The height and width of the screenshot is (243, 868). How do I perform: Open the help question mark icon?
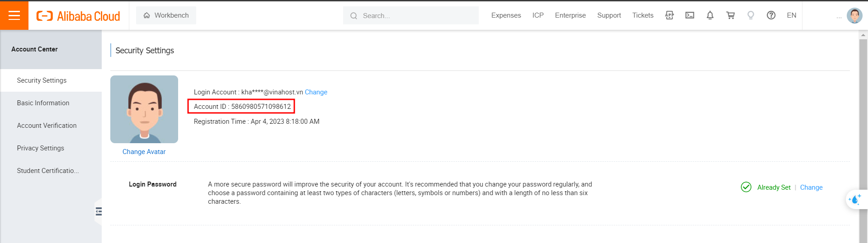click(x=771, y=15)
